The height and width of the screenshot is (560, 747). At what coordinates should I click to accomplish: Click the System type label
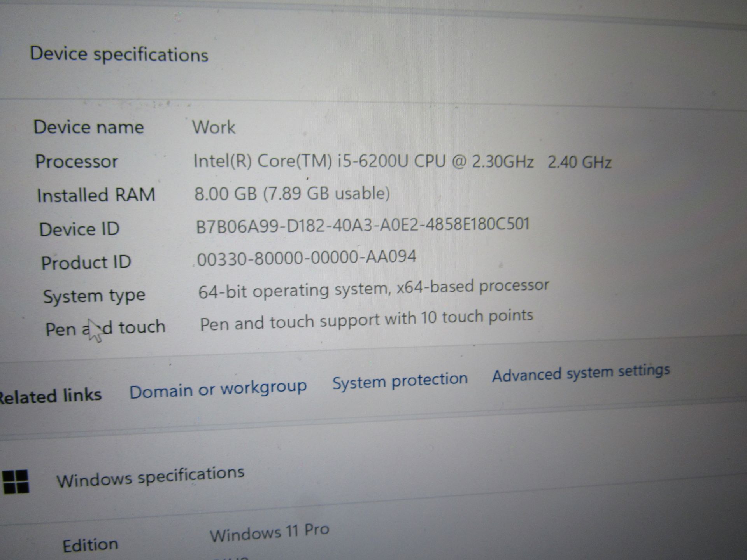[x=94, y=297]
